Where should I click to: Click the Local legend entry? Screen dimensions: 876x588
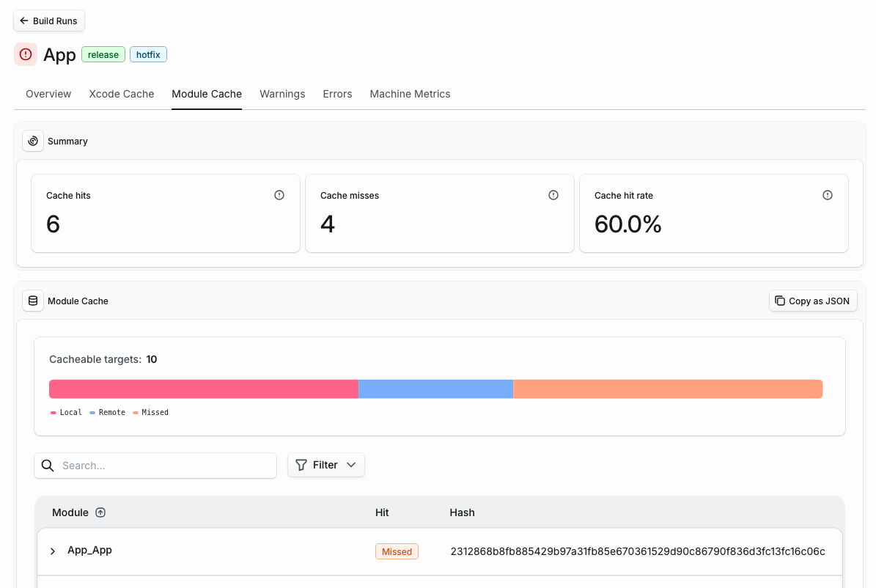(66, 413)
